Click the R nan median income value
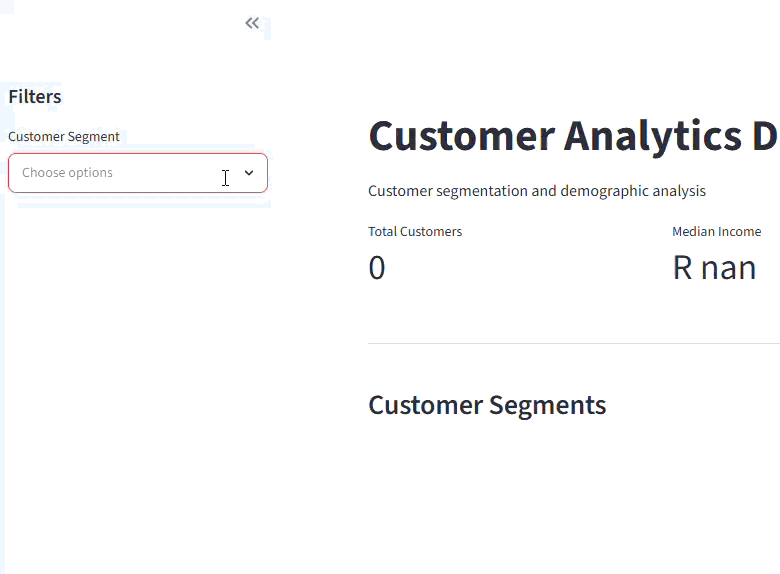780x574 pixels. pos(714,268)
